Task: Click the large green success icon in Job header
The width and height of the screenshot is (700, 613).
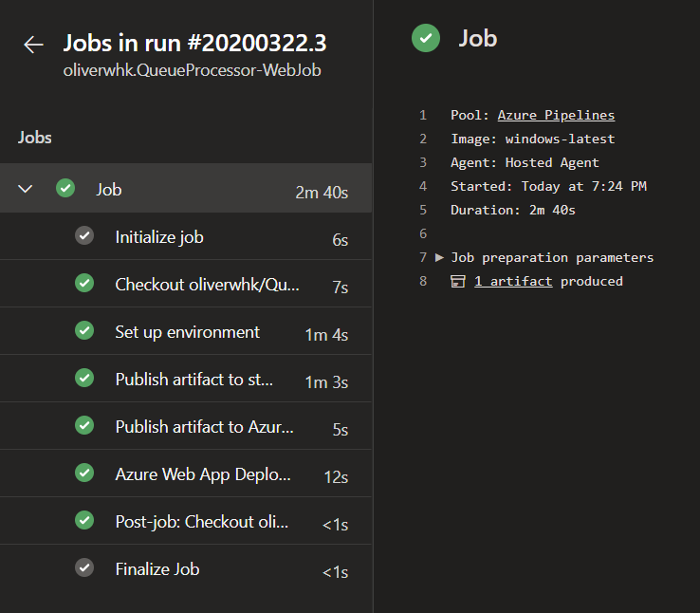Action: (426, 38)
